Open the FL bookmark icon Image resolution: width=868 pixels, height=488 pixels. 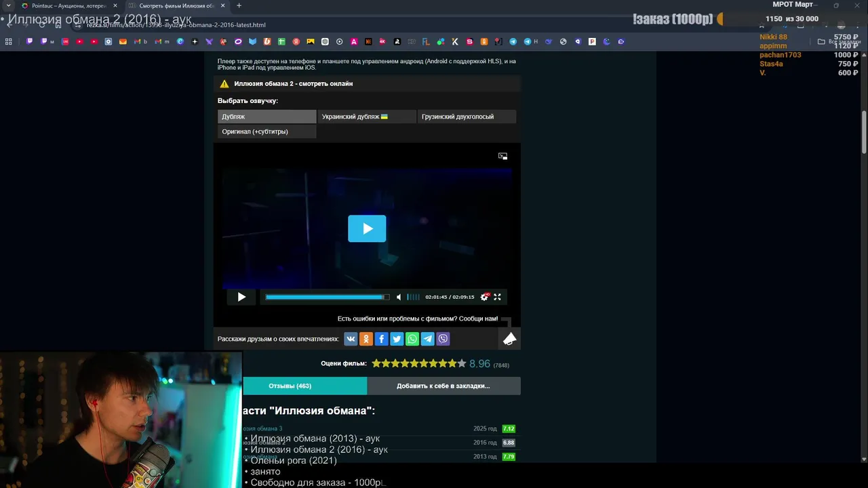coord(426,41)
